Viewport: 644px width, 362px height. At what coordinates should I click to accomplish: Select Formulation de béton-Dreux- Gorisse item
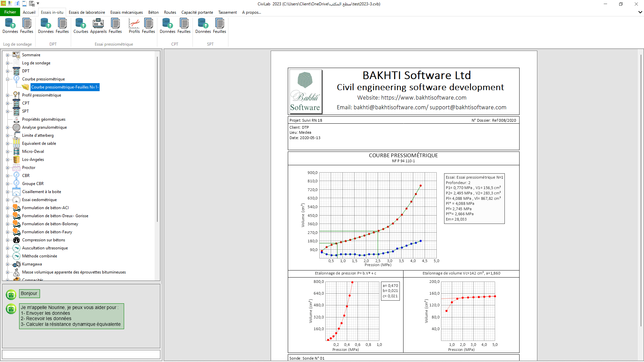55,216
